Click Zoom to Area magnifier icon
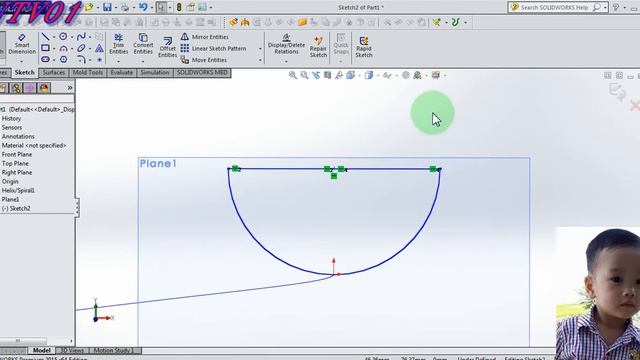Screen dimensions: 640x360 pos(304,75)
